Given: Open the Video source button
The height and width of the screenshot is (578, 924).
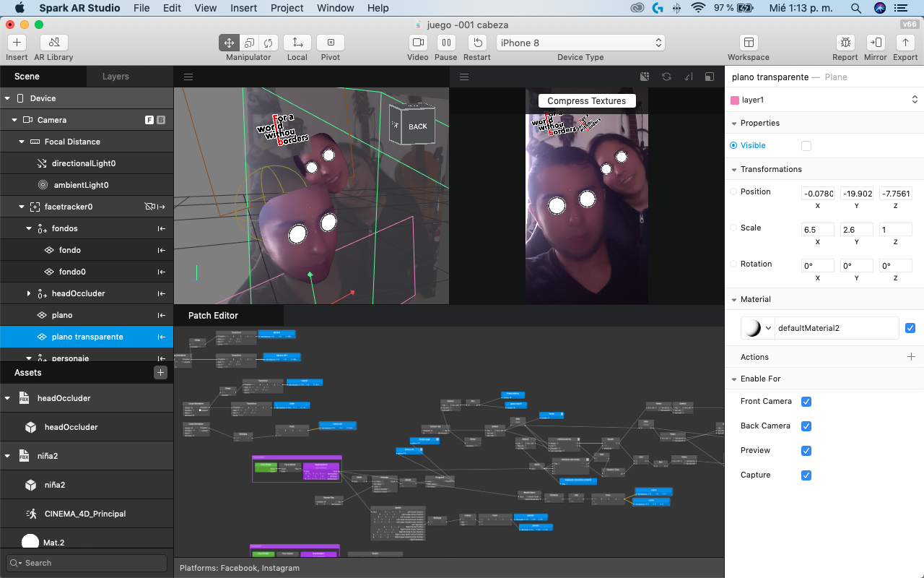Looking at the screenshot, I should click(x=418, y=43).
